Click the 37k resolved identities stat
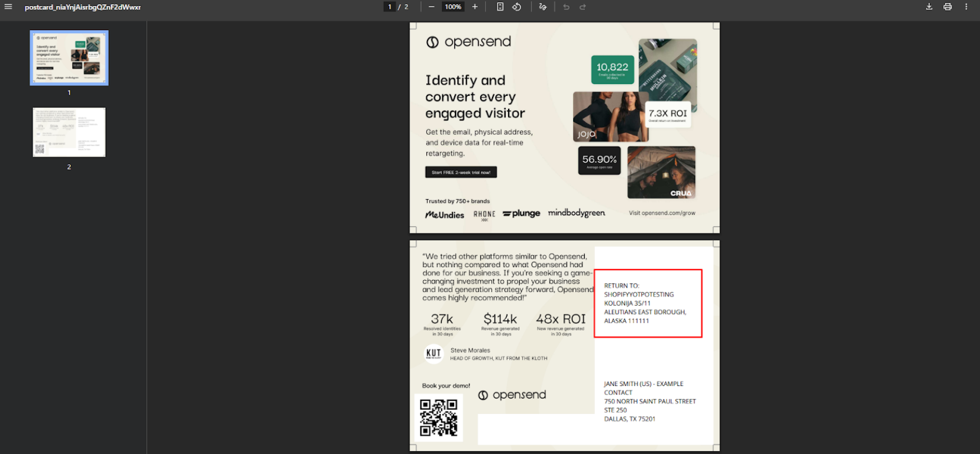 coord(442,324)
